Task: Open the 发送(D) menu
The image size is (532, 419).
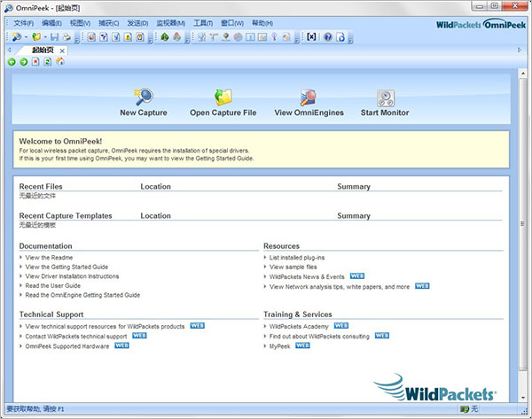Action: (137, 23)
